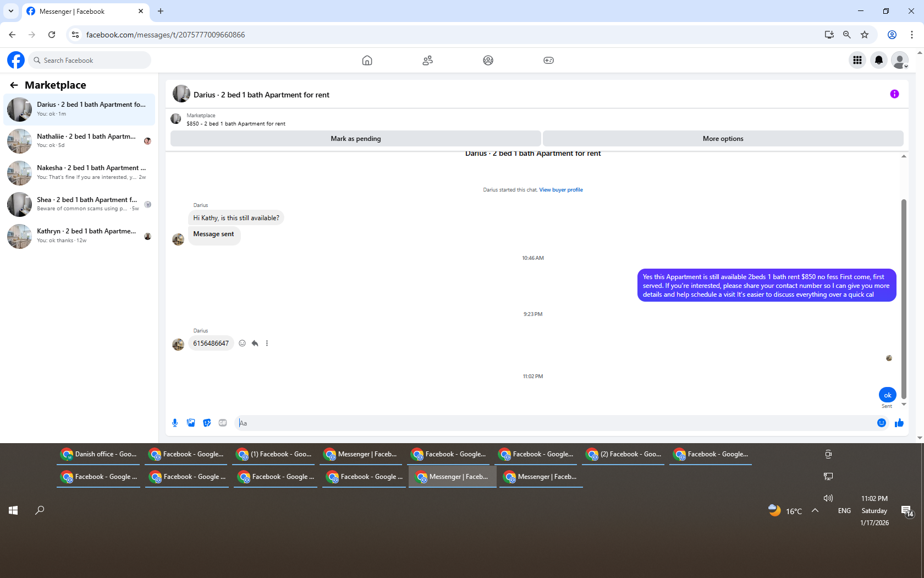Open Facebook home via logo icon
This screenshot has height=578, width=924.
pyautogui.click(x=16, y=60)
